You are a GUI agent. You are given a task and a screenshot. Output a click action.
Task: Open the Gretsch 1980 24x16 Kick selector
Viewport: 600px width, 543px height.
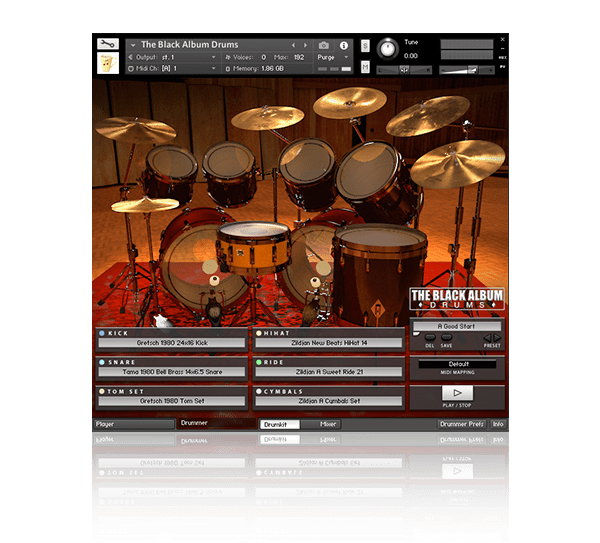coord(173,343)
